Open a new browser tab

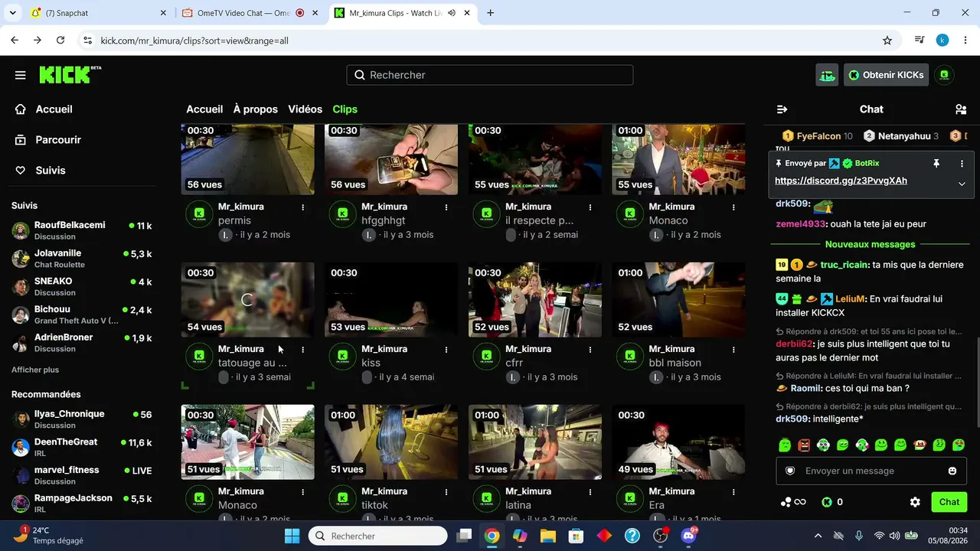tap(490, 13)
